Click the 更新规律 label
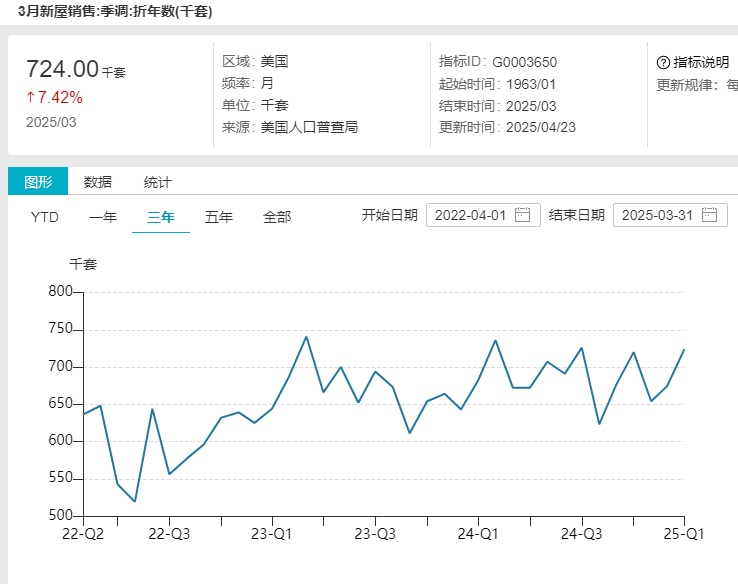 (687, 85)
